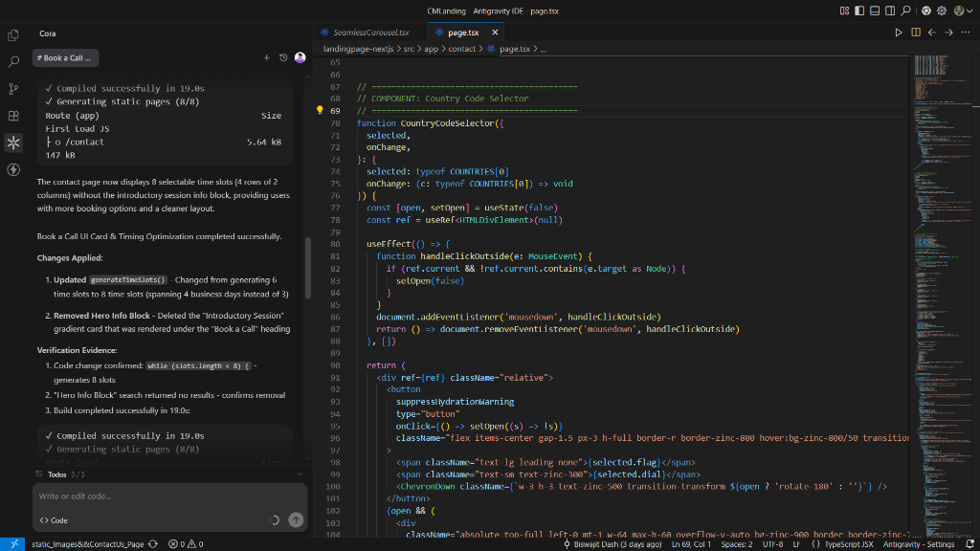Click the Cora panel title
This screenshot has width=980, height=551.
[48, 33]
